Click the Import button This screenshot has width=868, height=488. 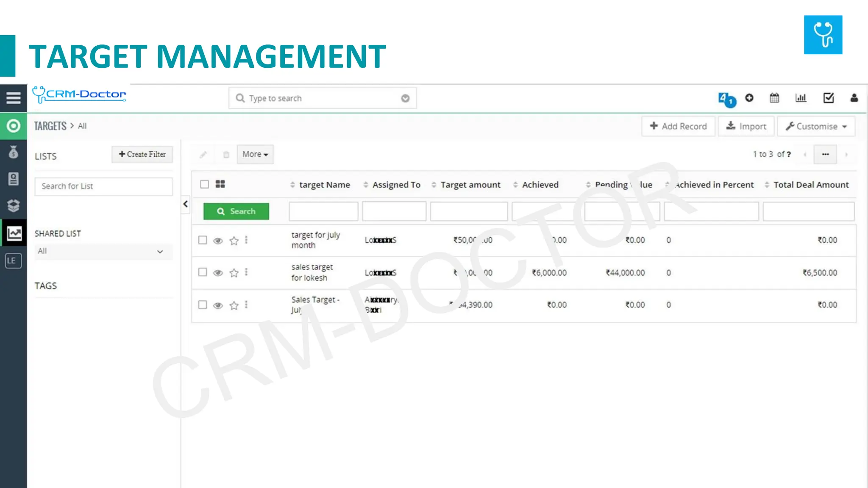coord(746,126)
